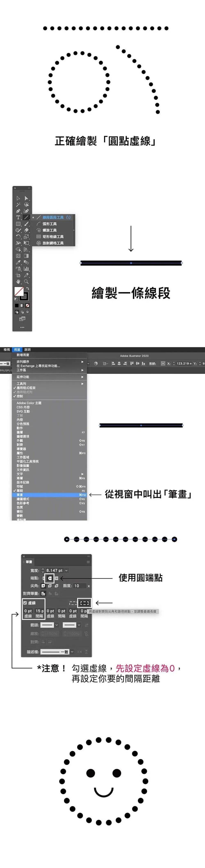This screenshot has height=868, width=205.
Task: Choose 筆畫 from the Window menu
Action: point(20,495)
